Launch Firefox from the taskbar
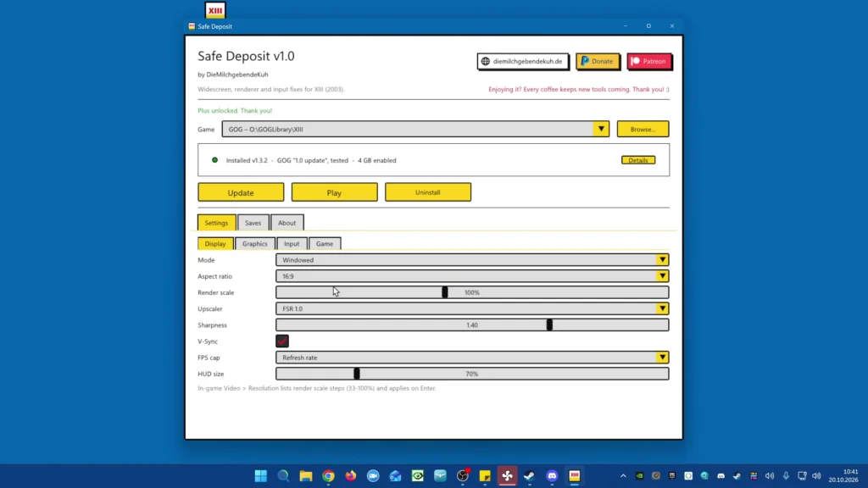 pos(350,476)
